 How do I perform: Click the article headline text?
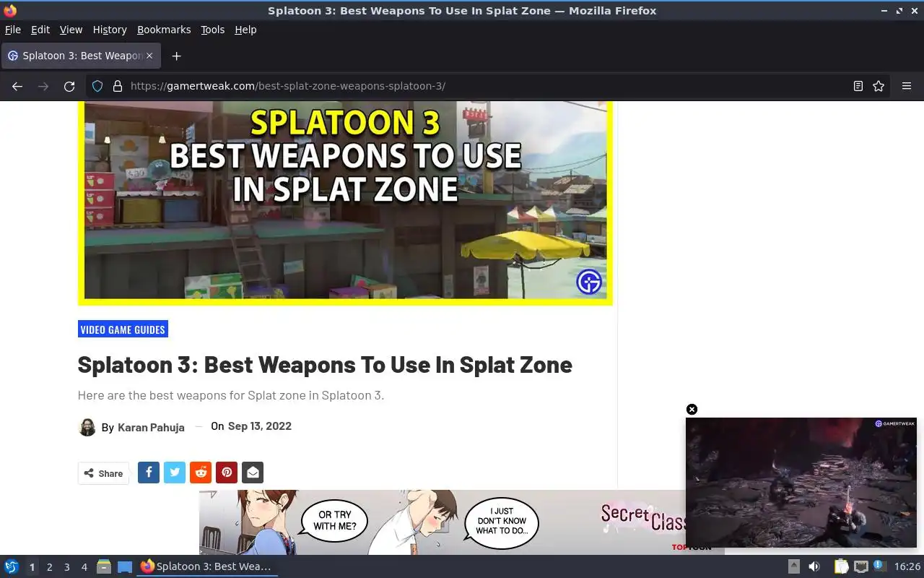[325, 365]
